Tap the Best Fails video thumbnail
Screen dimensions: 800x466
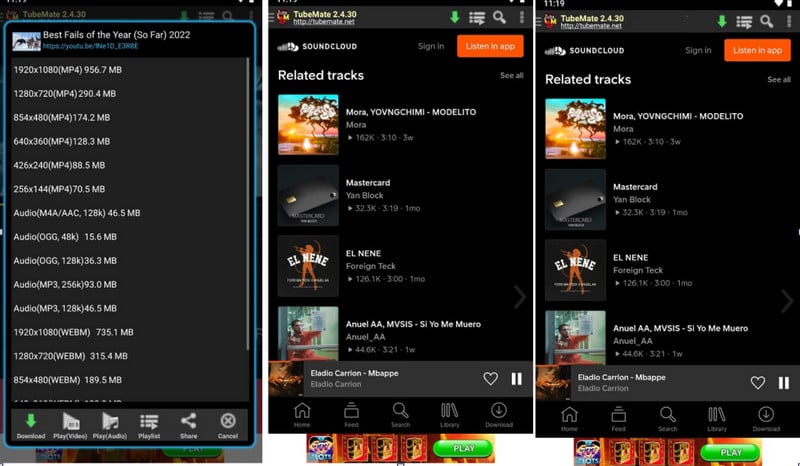point(27,41)
